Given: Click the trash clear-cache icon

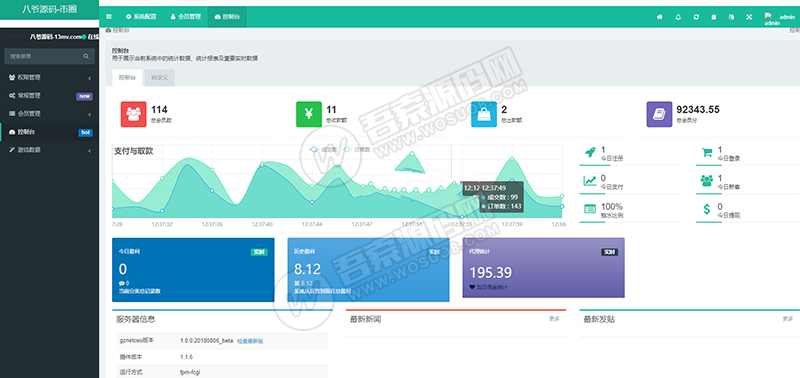Looking at the screenshot, I should (714, 17).
